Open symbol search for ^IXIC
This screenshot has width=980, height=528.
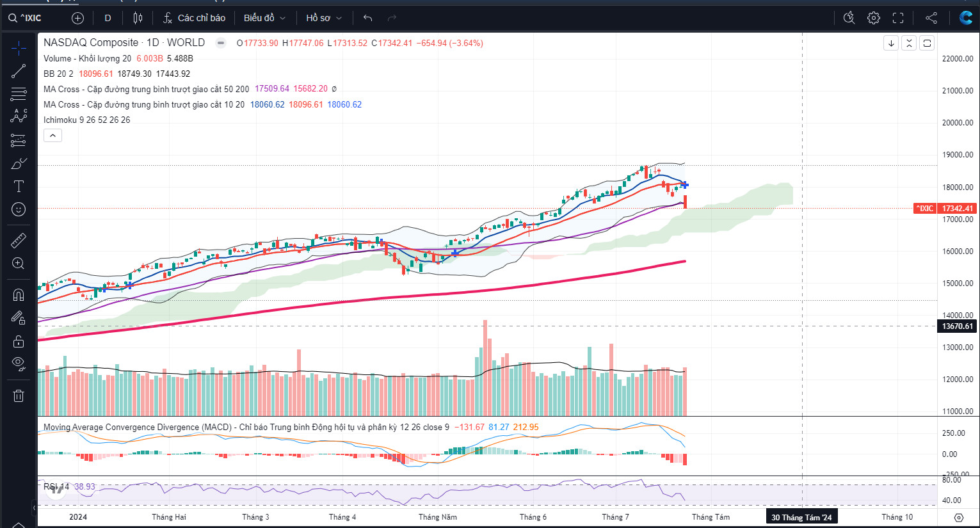[x=26, y=18]
